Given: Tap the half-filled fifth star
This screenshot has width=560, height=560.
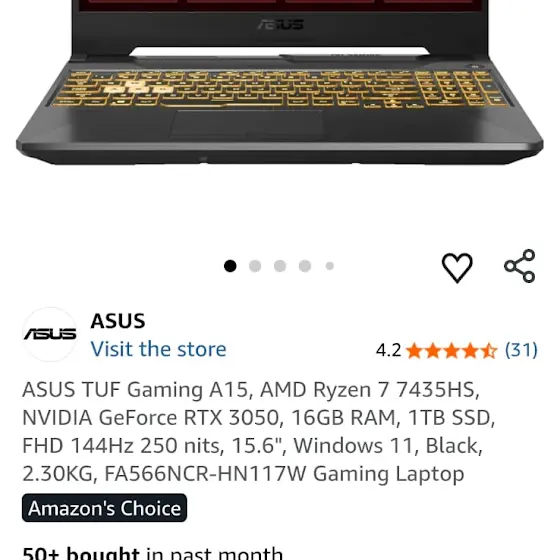Looking at the screenshot, I should [489, 350].
